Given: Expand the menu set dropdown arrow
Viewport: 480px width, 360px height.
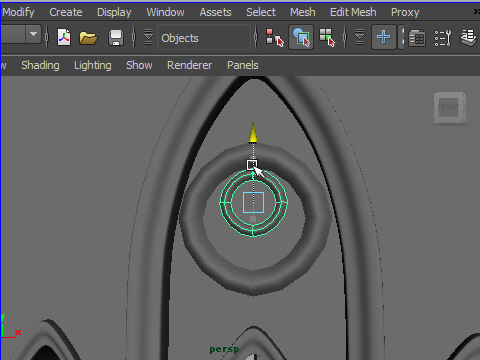Looking at the screenshot, I should pyautogui.click(x=33, y=34).
